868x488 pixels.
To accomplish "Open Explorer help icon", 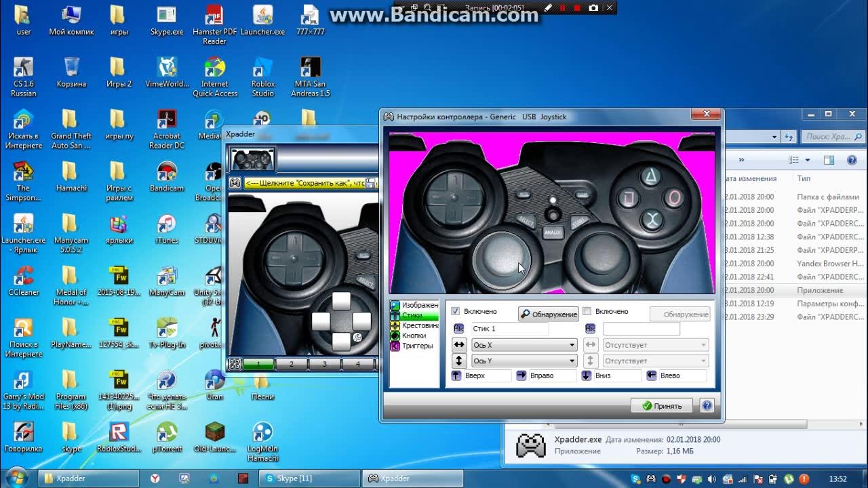I will pos(852,161).
